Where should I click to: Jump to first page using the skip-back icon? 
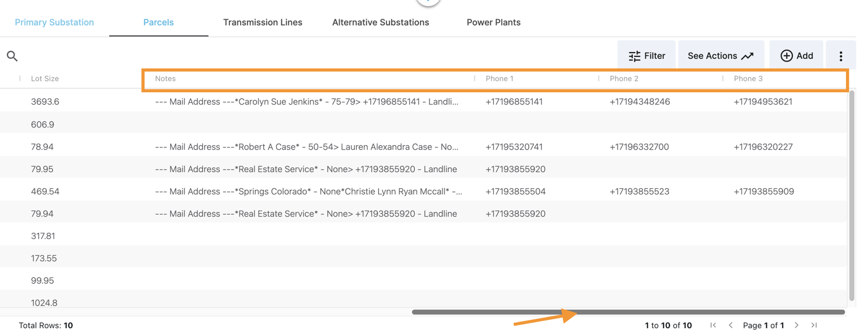(713, 325)
